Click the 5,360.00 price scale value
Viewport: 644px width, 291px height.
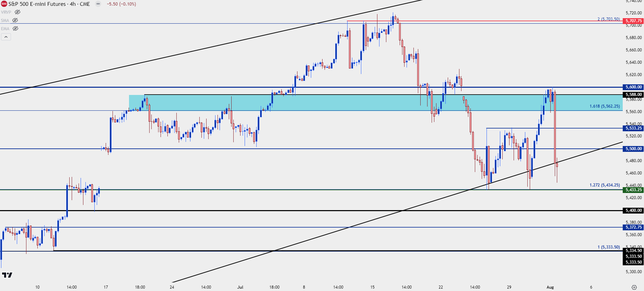click(x=633, y=235)
